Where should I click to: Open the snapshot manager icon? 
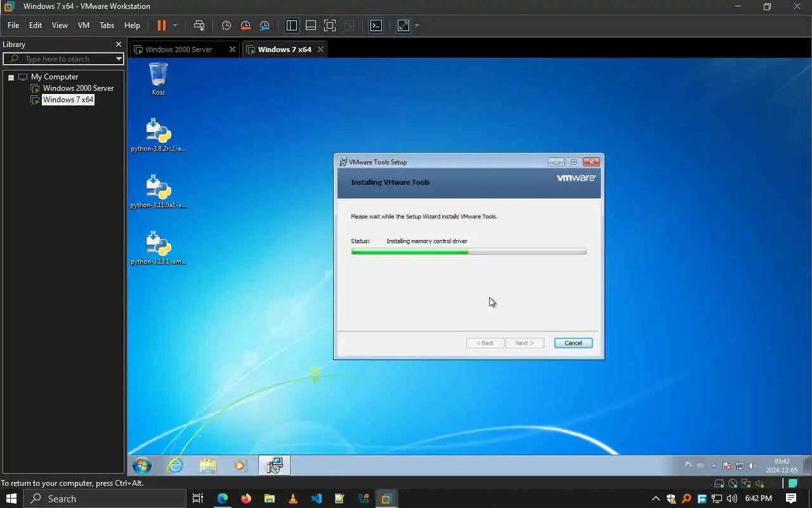[x=265, y=25]
